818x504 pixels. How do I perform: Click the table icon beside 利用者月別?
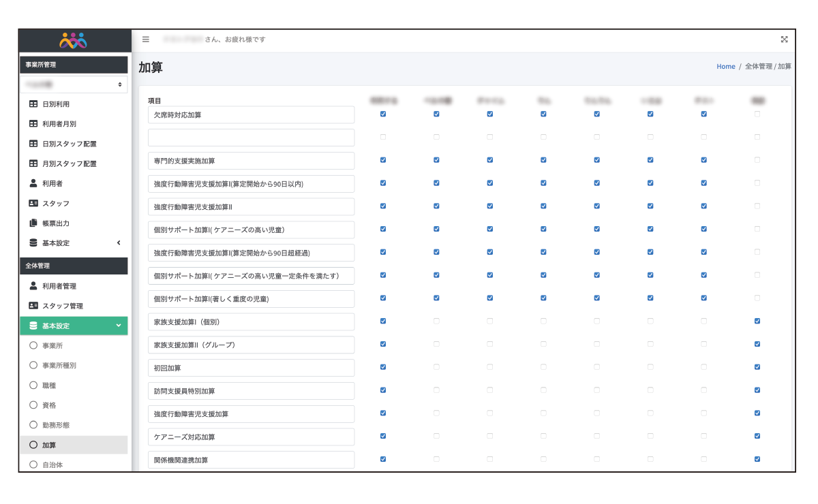pyautogui.click(x=33, y=124)
